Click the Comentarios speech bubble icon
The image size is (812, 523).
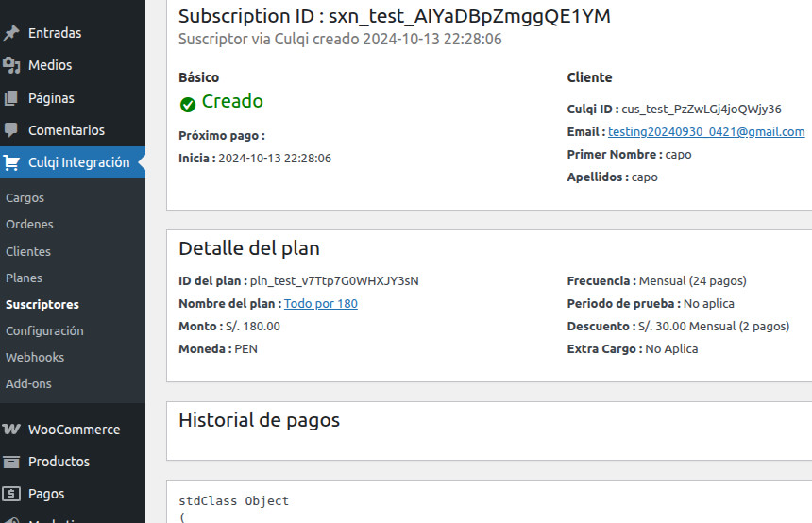pos(11,130)
